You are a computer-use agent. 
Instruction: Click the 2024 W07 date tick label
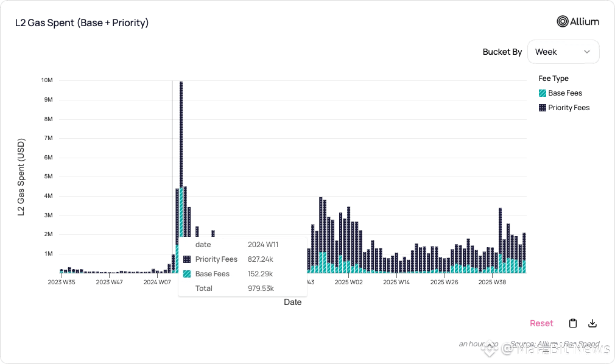[157, 282]
